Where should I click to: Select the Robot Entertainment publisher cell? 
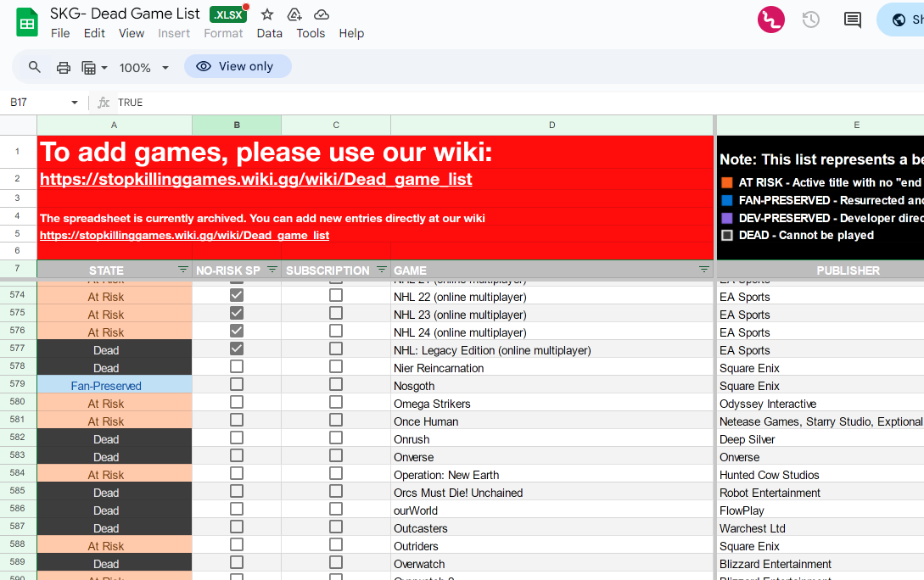pyautogui.click(x=820, y=492)
